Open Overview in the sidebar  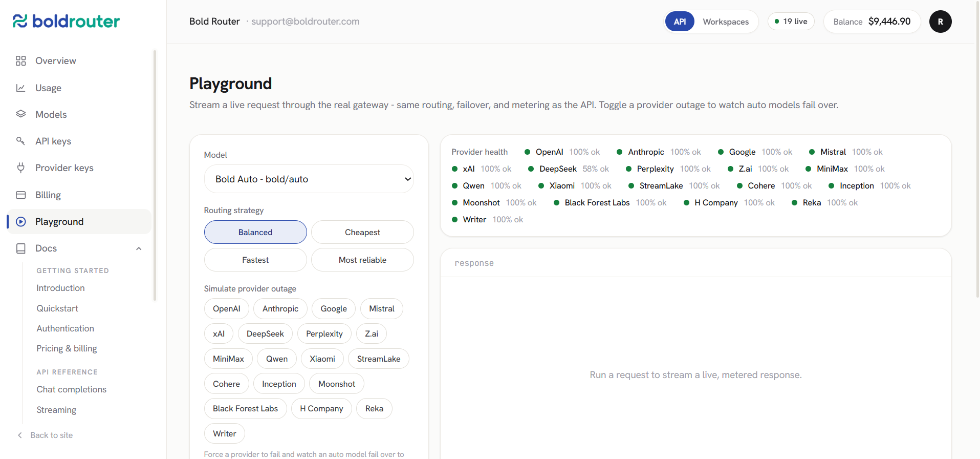coord(79,61)
